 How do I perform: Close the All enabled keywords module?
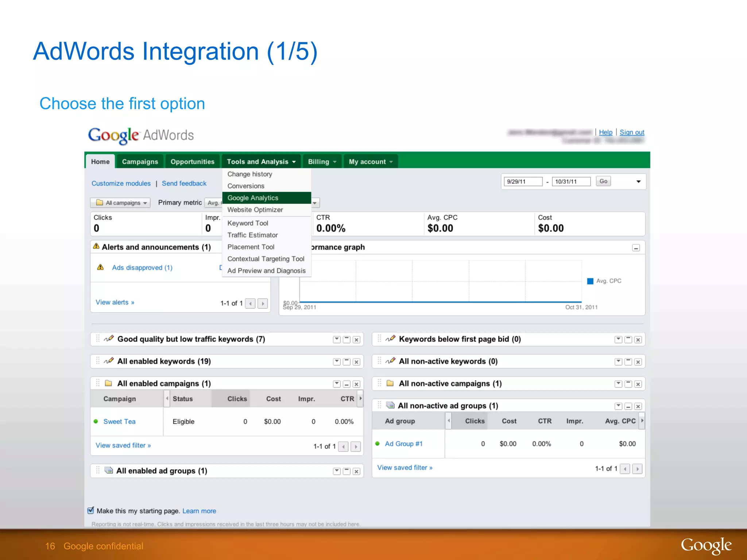pos(357,362)
